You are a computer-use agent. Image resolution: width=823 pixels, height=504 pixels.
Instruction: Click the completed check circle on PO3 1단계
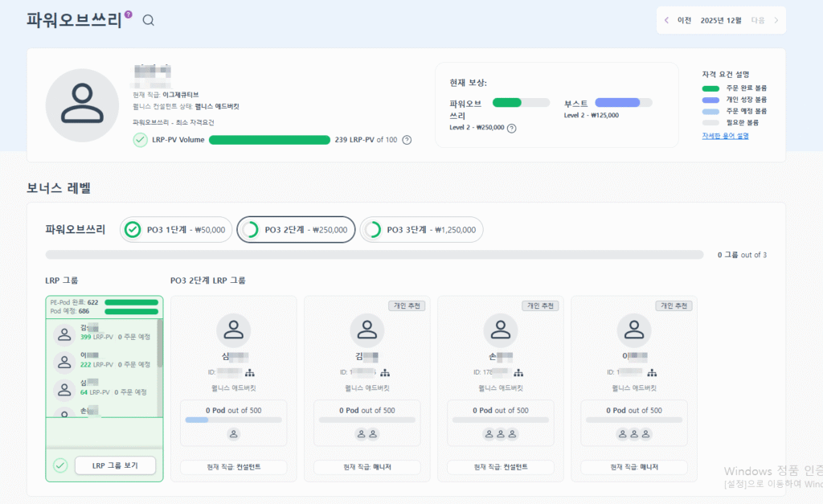(x=133, y=230)
